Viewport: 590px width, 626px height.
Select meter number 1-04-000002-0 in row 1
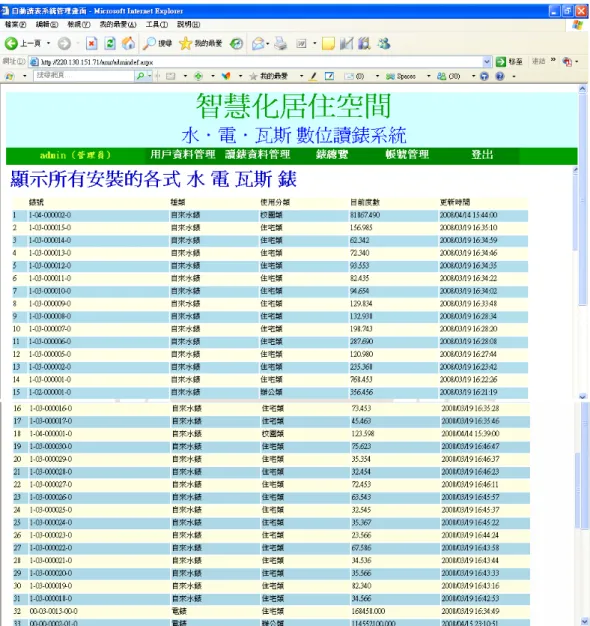coord(50,215)
